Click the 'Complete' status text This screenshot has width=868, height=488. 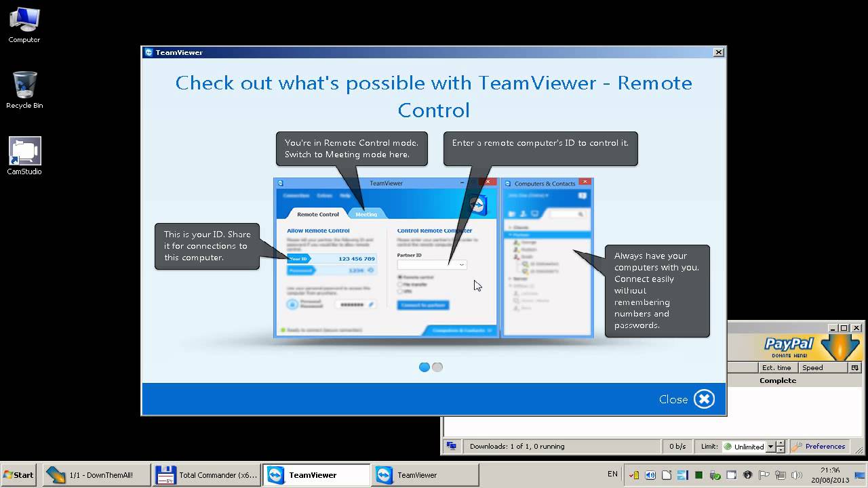click(x=778, y=380)
